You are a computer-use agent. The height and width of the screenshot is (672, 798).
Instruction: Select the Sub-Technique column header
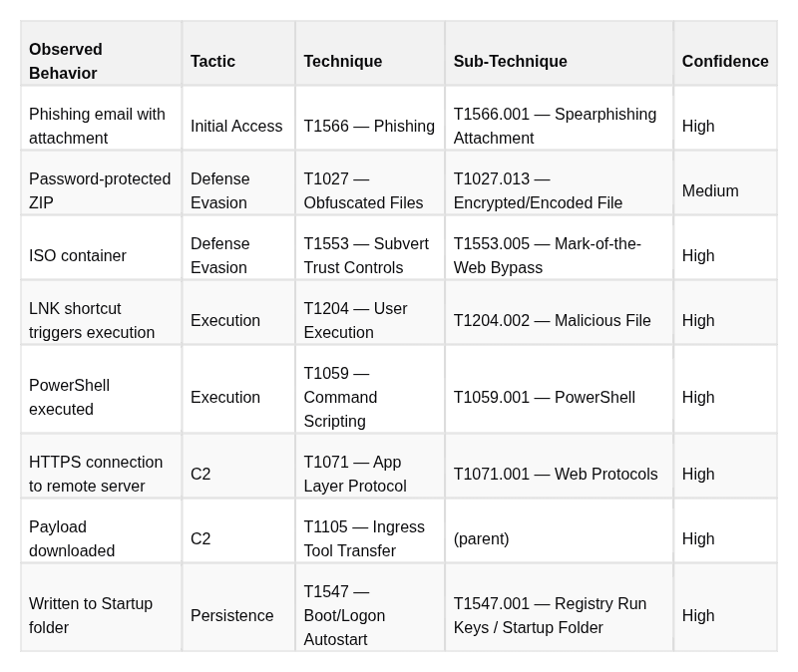(559, 54)
